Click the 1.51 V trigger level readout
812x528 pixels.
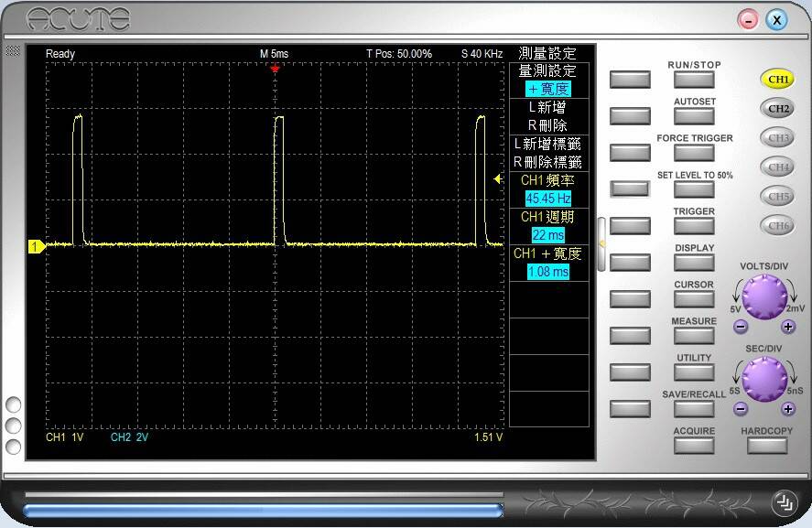(x=488, y=437)
